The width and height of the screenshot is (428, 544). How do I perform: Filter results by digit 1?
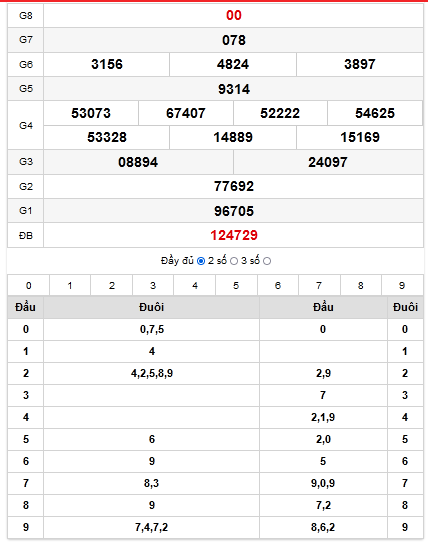point(70,286)
